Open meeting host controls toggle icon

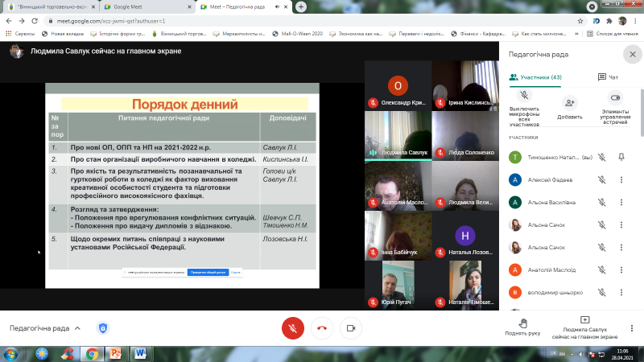pyautogui.click(x=615, y=97)
